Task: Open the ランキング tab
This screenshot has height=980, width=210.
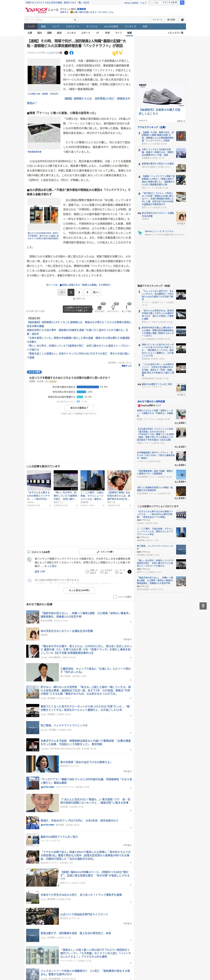Action: 130,26
